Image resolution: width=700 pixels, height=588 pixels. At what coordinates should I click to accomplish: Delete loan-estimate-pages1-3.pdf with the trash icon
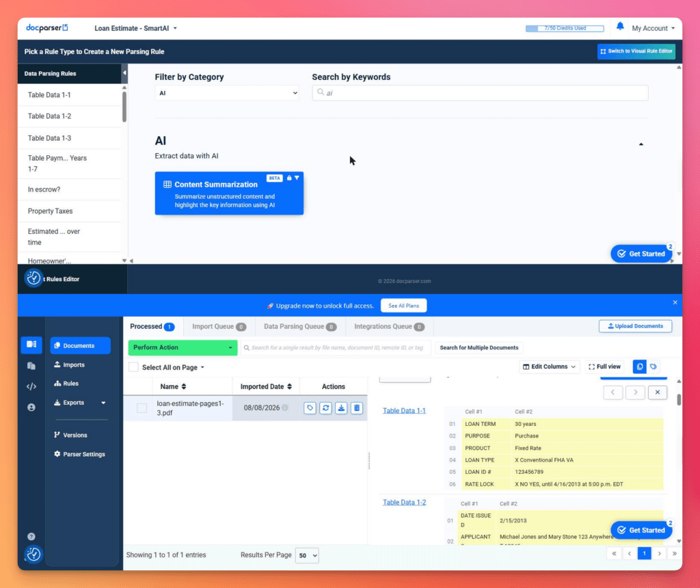tap(357, 407)
